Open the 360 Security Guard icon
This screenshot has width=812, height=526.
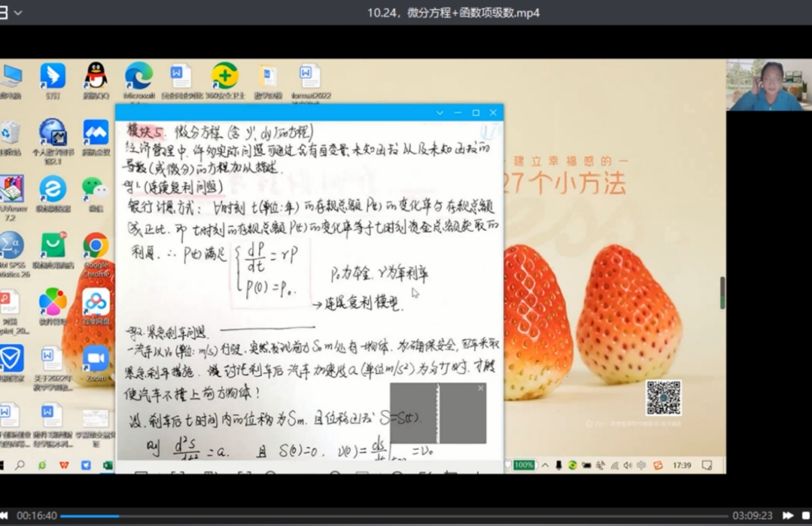(x=225, y=76)
